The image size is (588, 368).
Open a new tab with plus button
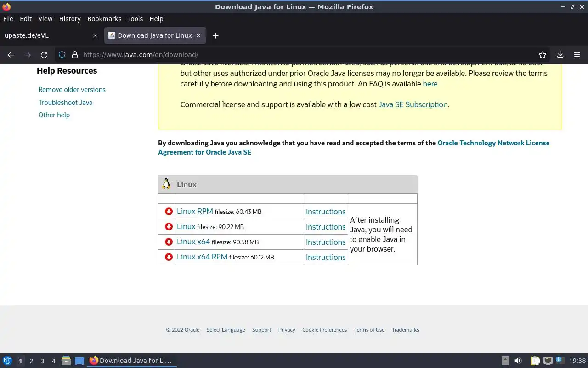pyautogui.click(x=215, y=35)
